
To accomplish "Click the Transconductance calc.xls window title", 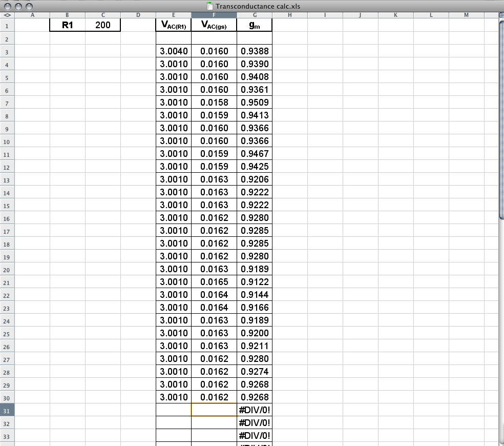I will [x=258, y=6].
